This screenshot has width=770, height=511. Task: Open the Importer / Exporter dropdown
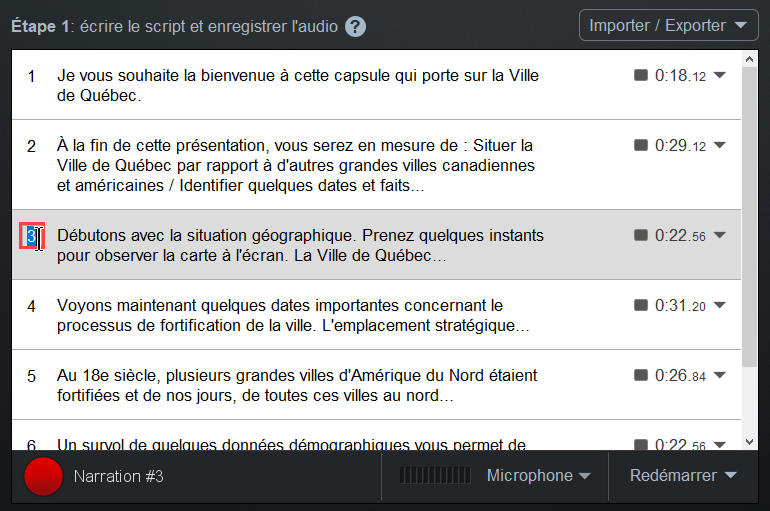click(x=668, y=25)
